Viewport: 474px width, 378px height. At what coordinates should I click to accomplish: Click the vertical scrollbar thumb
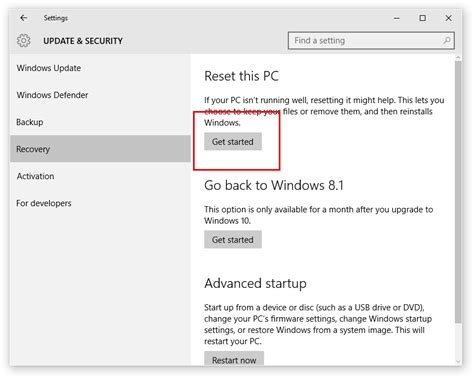tap(458, 192)
